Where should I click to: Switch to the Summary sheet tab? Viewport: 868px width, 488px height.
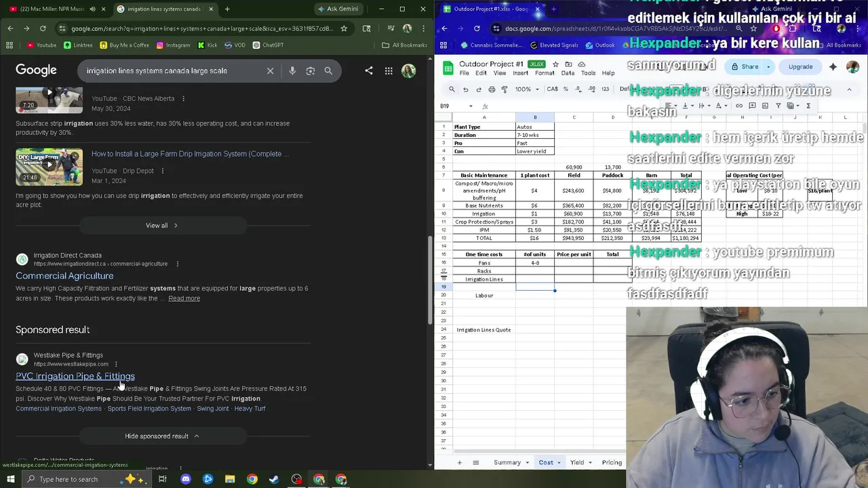pyautogui.click(x=507, y=462)
